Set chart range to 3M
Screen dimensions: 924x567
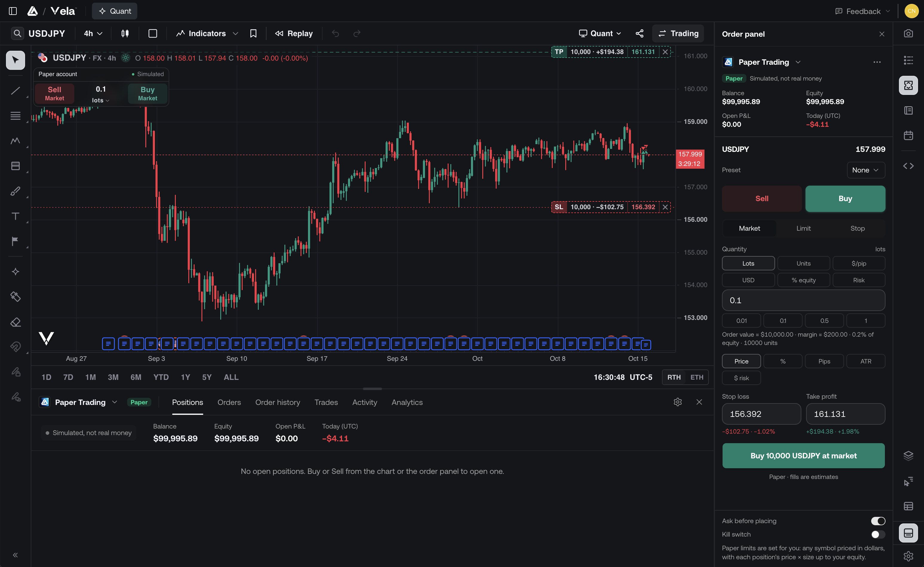pyautogui.click(x=113, y=377)
